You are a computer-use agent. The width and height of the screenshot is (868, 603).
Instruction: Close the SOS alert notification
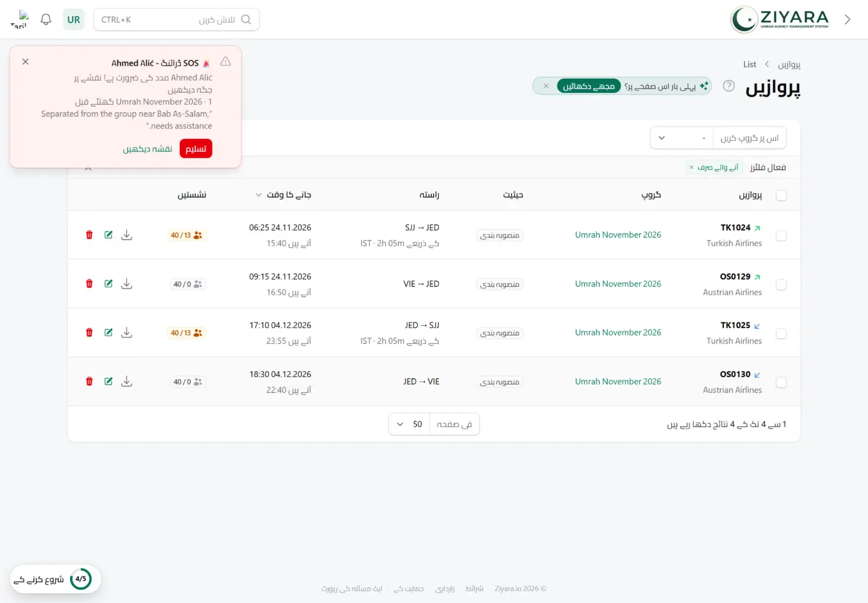(25, 62)
